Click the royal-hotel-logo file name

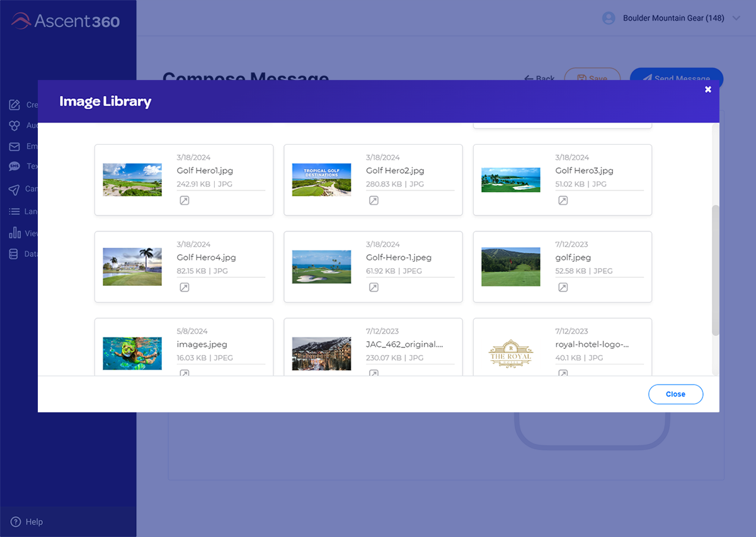pyautogui.click(x=592, y=344)
